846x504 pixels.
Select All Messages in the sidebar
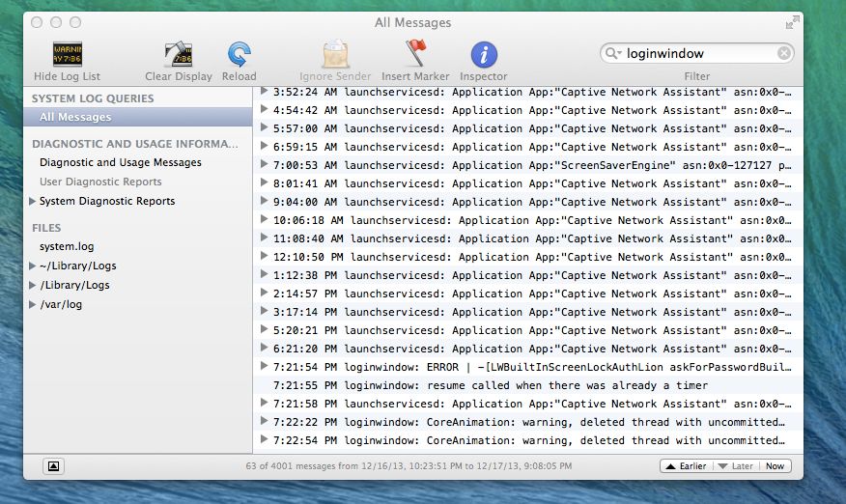pyautogui.click(x=137, y=117)
